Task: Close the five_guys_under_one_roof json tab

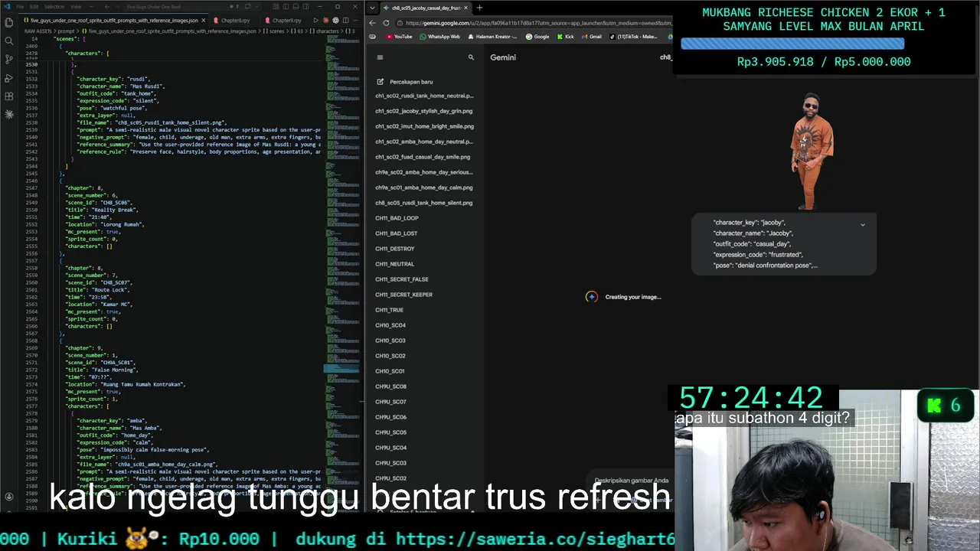Action: [204, 20]
